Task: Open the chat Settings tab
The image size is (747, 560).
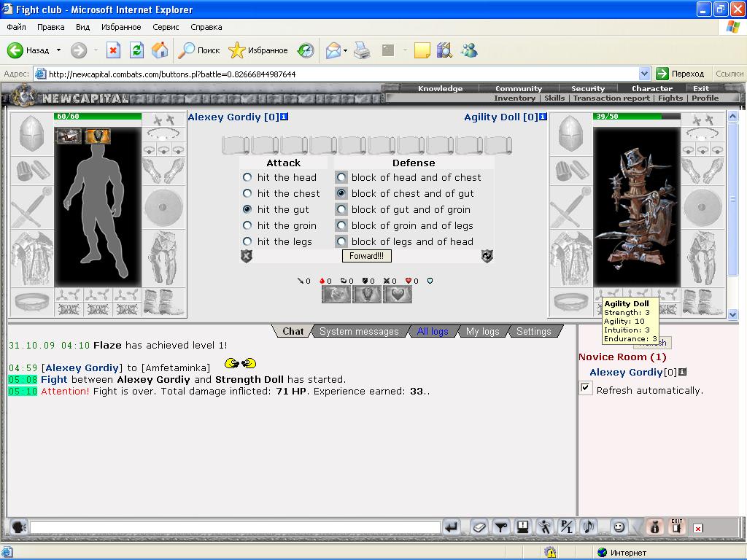Action: (533, 331)
